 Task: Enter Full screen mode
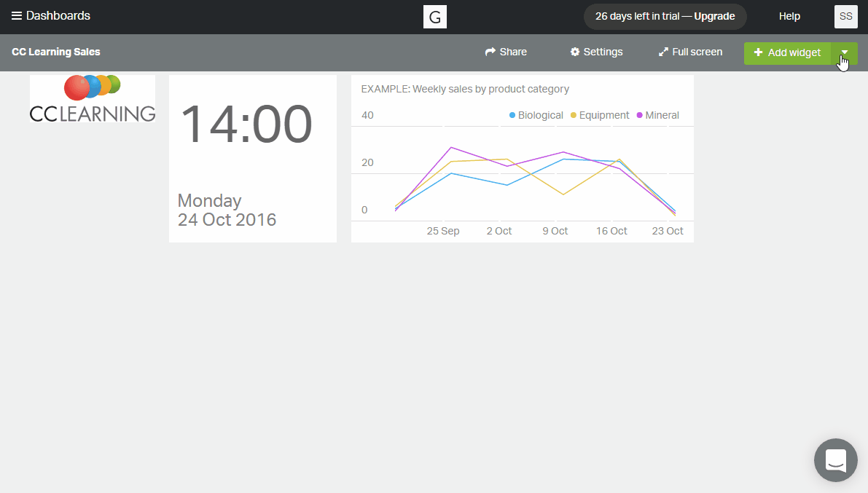click(x=690, y=52)
